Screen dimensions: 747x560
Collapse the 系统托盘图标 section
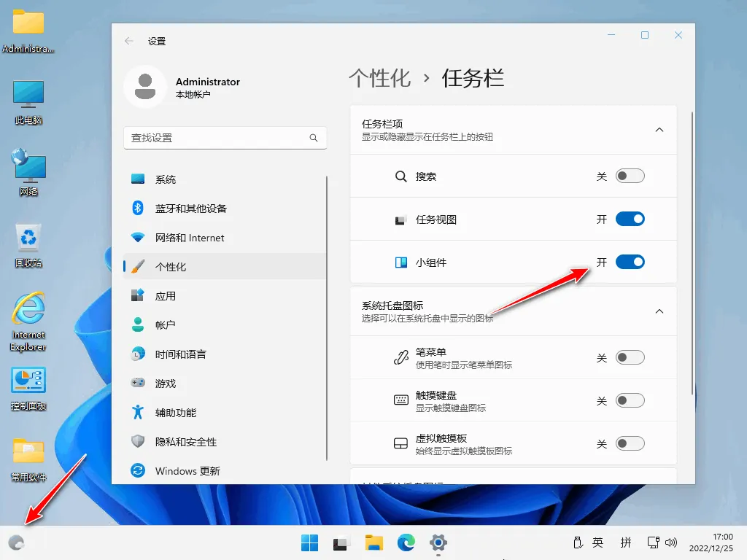coord(659,311)
